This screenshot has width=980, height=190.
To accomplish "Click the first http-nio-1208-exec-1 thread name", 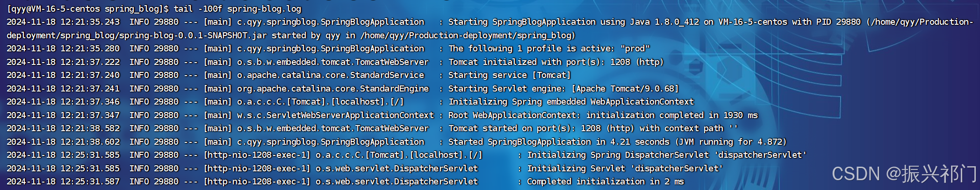I will [x=257, y=155].
